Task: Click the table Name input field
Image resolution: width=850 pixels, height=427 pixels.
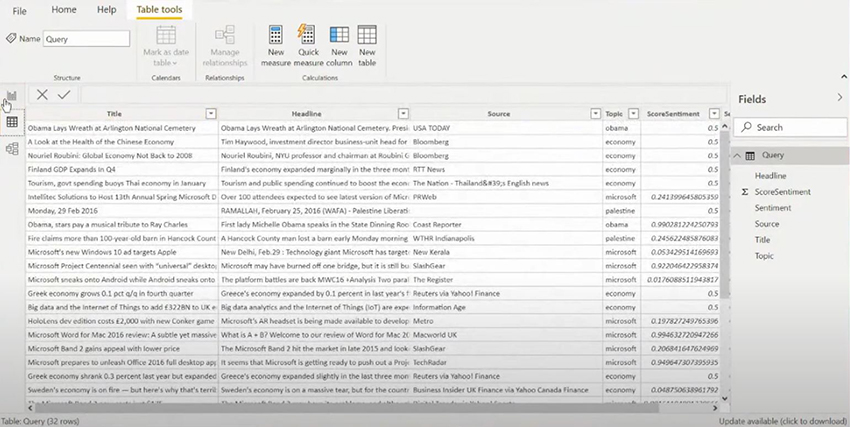Action: pyautogui.click(x=86, y=39)
